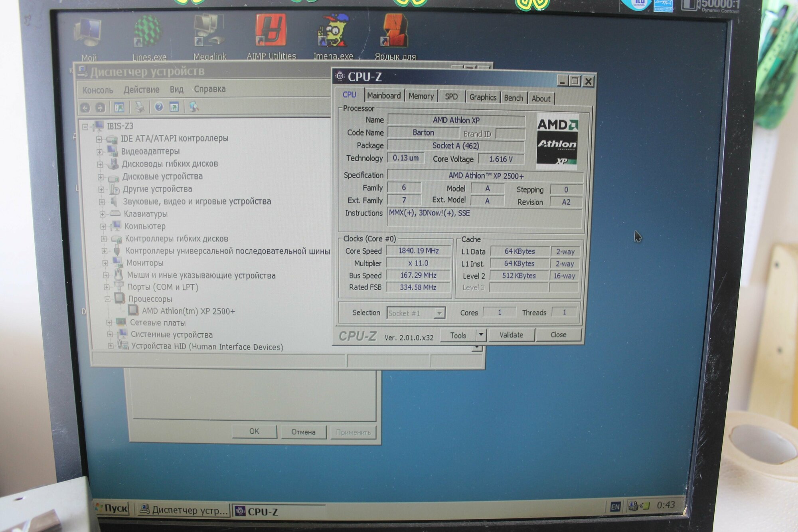Image resolution: width=798 pixels, height=532 pixels.
Task: Open the Socket #1 selection dropdown
Action: click(439, 313)
